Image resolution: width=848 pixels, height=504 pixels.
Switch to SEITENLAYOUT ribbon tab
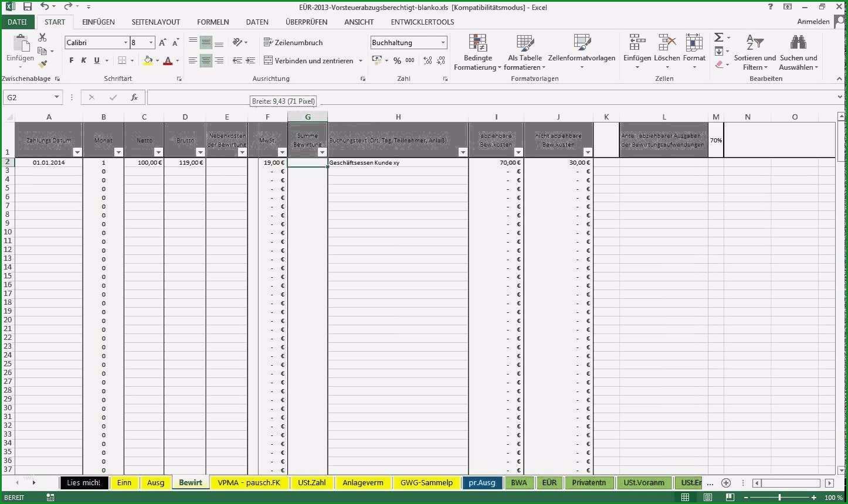pos(156,22)
